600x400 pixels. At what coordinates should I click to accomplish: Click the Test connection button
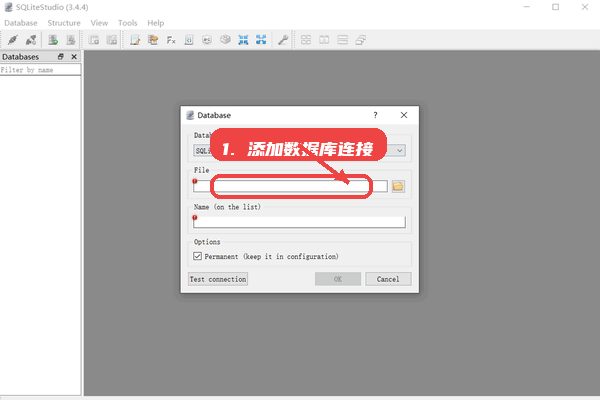tap(218, 279)
